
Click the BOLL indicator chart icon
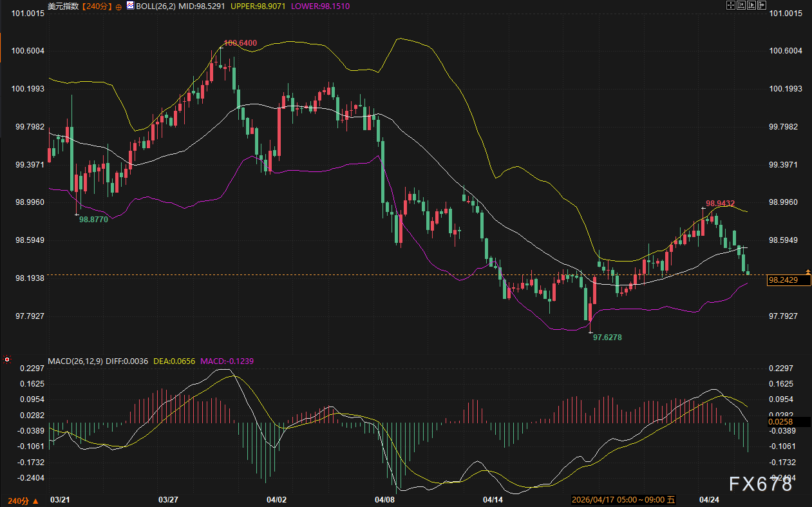point(130,6)
